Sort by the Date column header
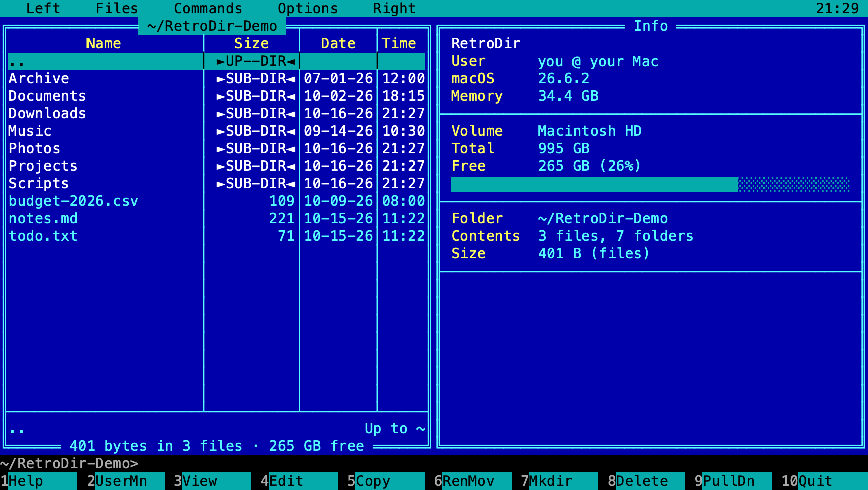Screen dimensions: 868x490 coord(338,44)
